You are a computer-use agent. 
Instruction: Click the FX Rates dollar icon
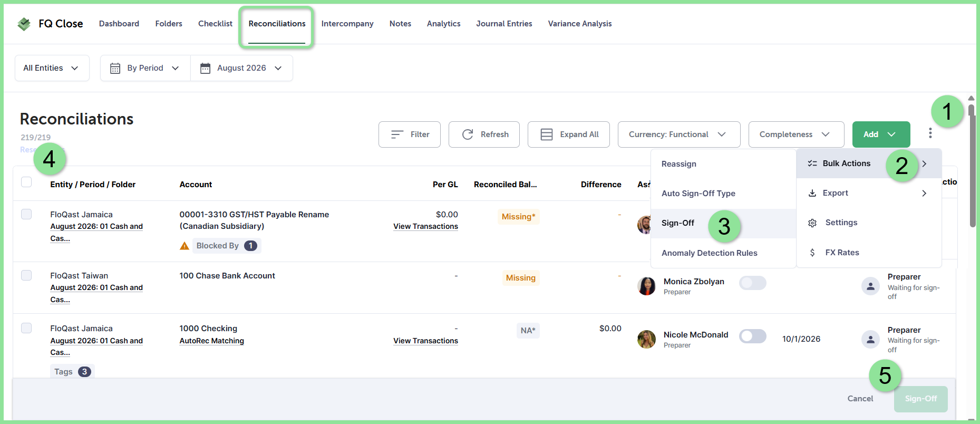812,253
